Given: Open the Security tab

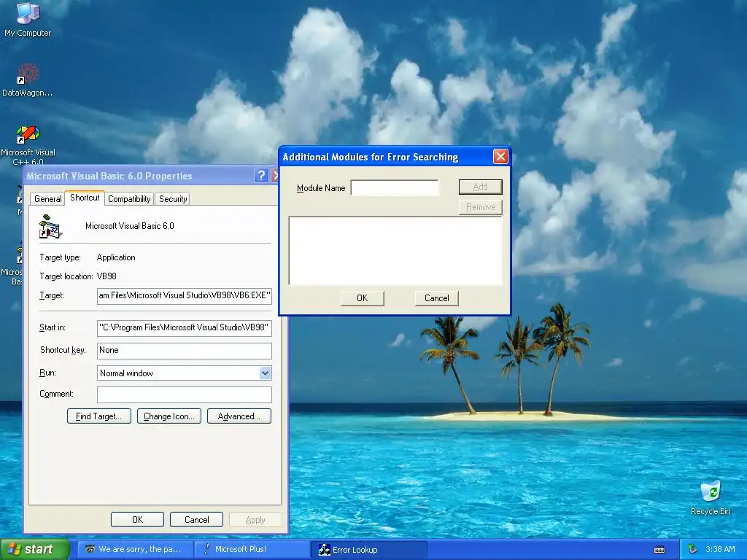Looking at the screenshot, I should pyautogui.click(x=173, y=199).
